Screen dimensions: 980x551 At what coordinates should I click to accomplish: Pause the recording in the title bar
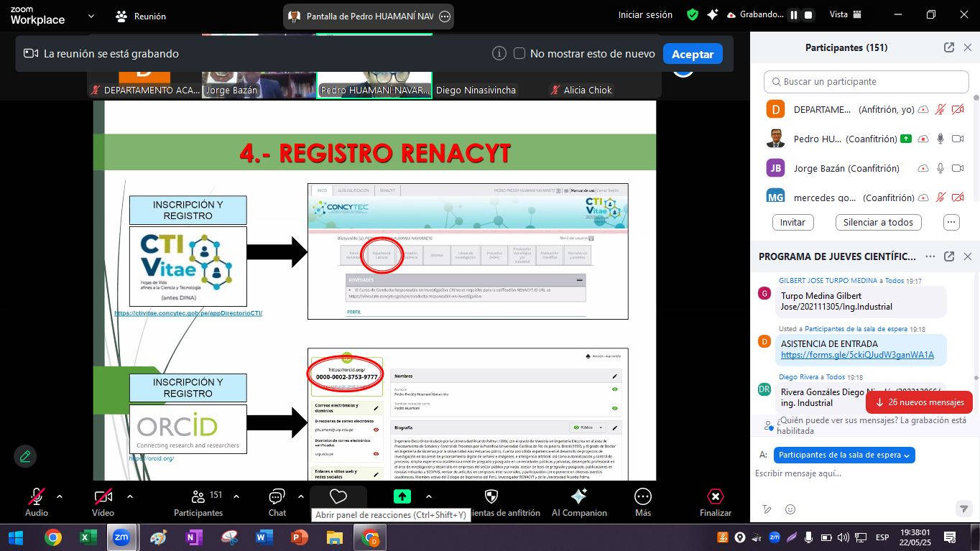click(794, 15)
